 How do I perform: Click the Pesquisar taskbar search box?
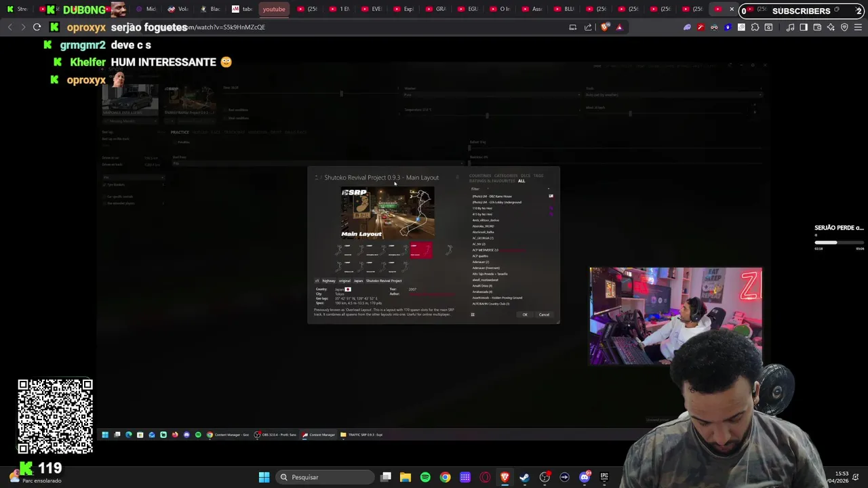click(324, 477)
